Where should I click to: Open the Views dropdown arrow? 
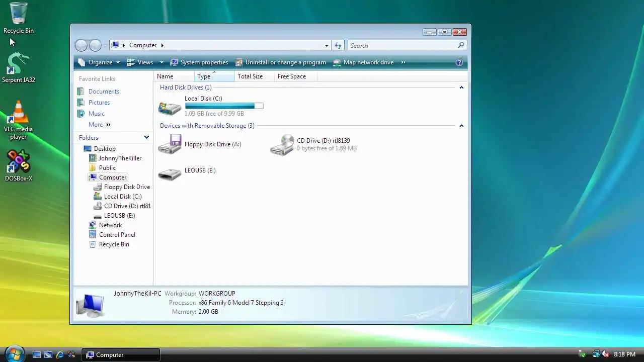[162, 62]
